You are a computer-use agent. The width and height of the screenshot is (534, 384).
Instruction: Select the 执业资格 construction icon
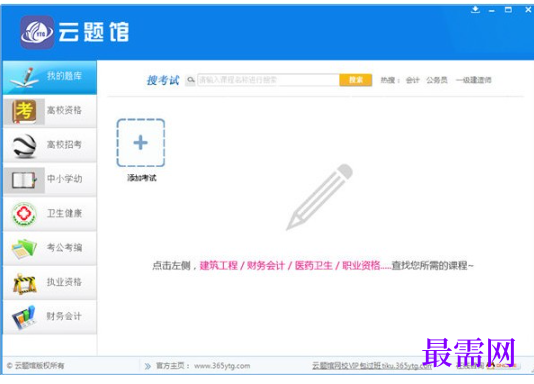tap(25, 283)
